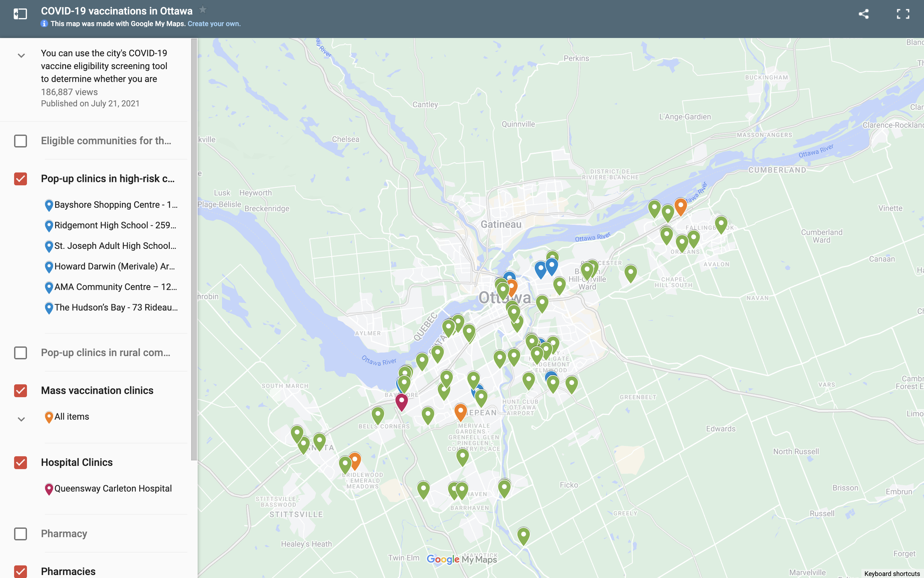This screenshot has width=924, height=578.
Task: Click the green pin near Manotick
Action: point(523,534)
